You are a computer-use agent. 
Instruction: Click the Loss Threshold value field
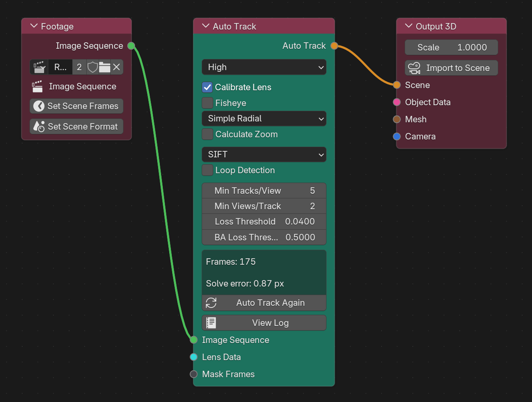coord(264,222)
